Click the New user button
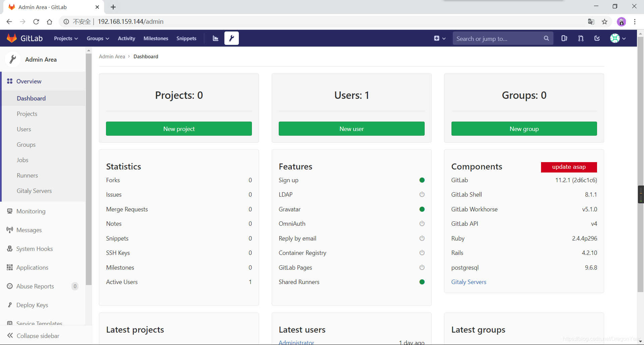644x345 pixels. (352, 129)
